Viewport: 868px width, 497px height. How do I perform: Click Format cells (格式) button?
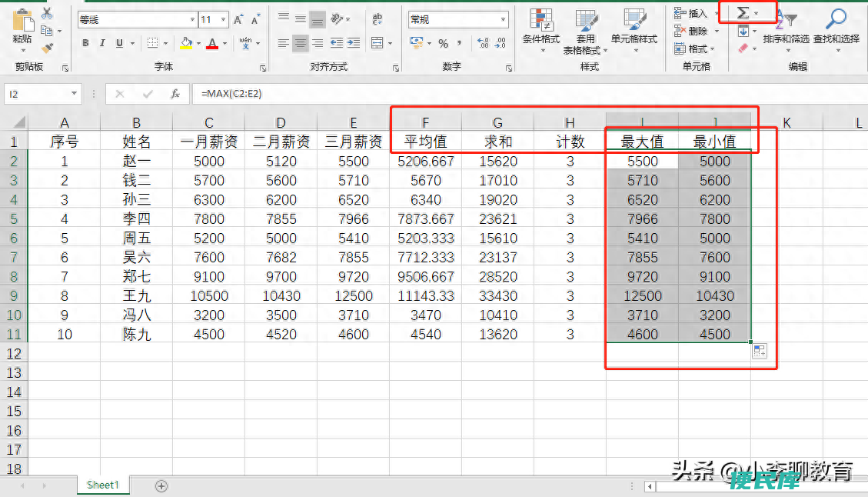691,48
